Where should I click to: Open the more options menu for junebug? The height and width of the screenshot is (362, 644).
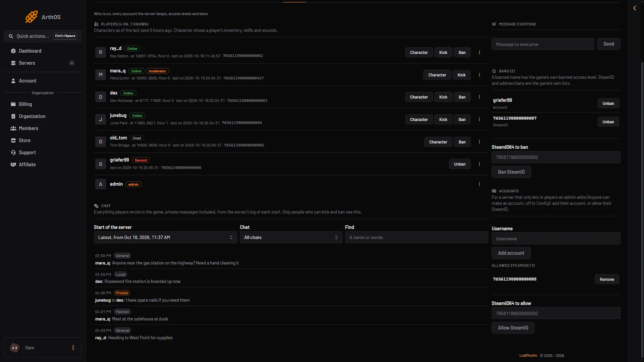point(479,120)
